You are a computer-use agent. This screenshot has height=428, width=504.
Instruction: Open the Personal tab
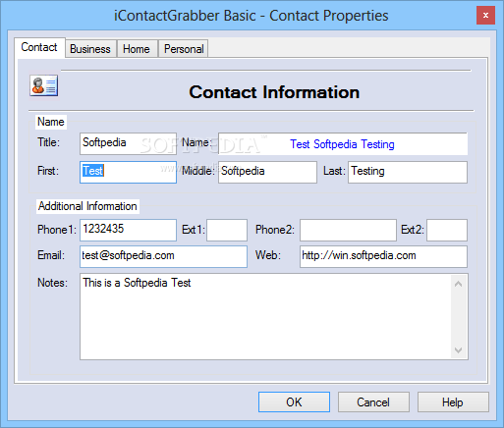click(184, 49)
